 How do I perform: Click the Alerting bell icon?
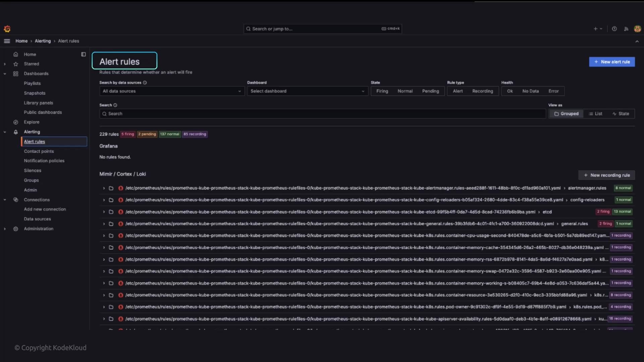[x=15, y=132]
